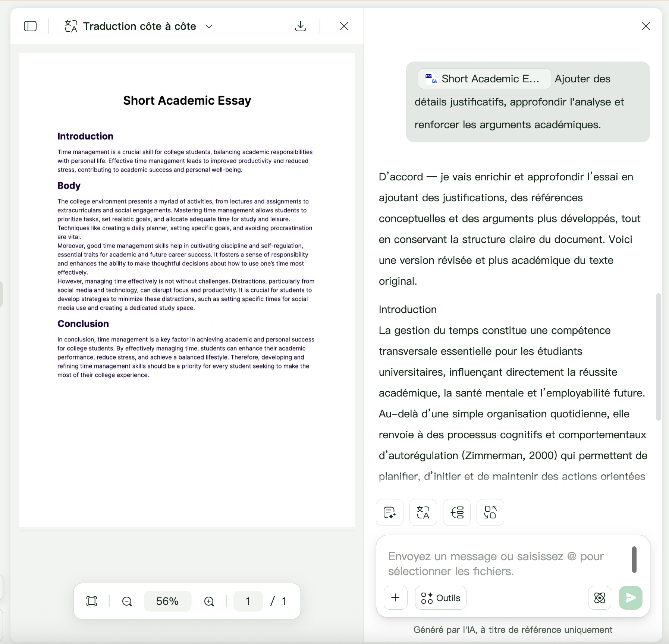Click the AI summary note icon below the response

390,512
